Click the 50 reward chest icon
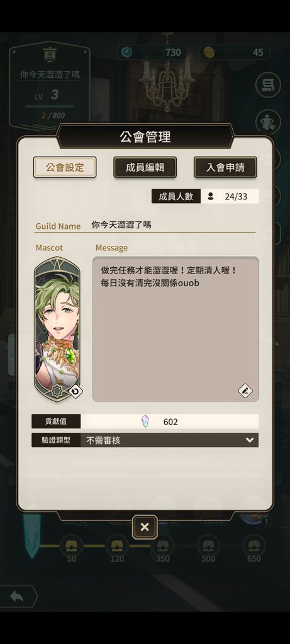The height and width of the screenshot is (644, 290). coord(72,546)
